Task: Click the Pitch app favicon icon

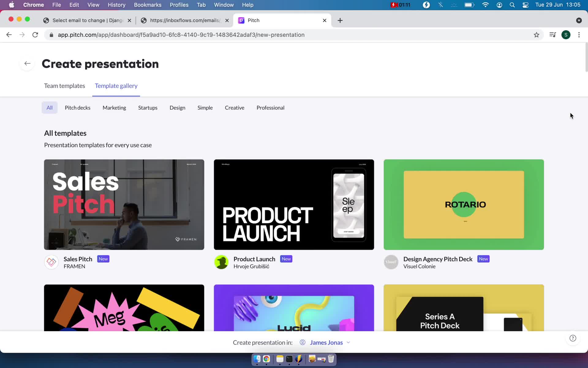Action: pyautogui.click(x=241, y=20)
